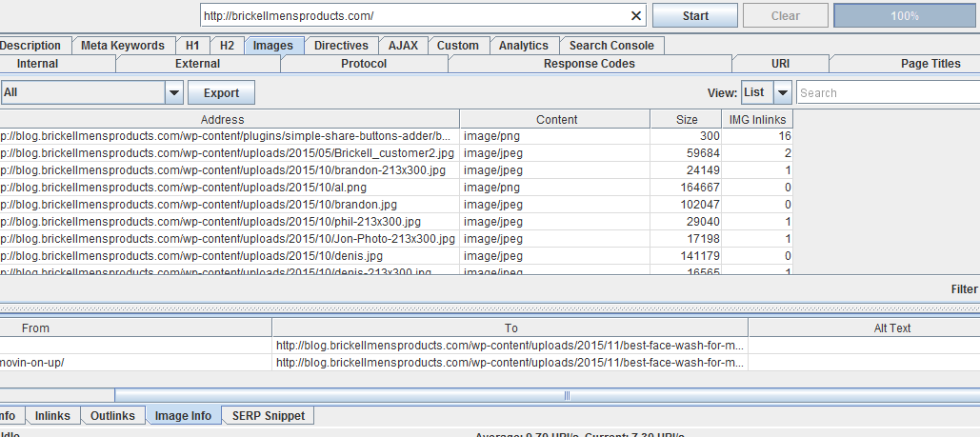Click the To column header
Viewport: 980px width, 437px height.
pos(510,328)
